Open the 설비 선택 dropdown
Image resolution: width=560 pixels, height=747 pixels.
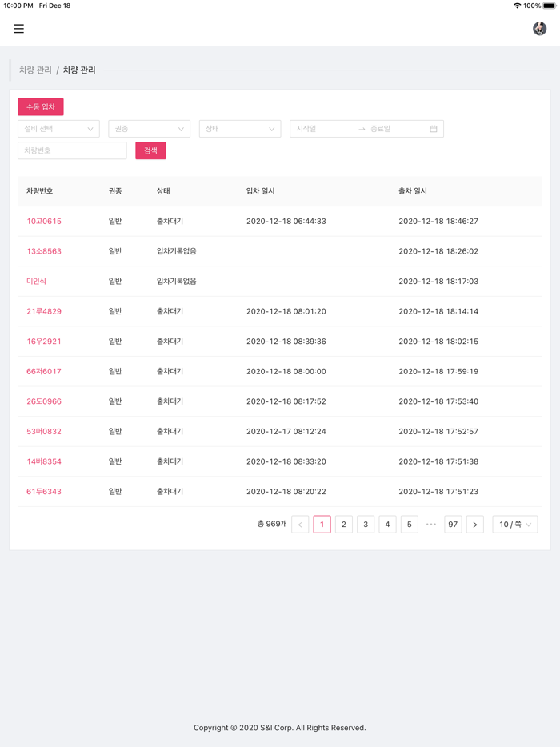tap(58, 129)
